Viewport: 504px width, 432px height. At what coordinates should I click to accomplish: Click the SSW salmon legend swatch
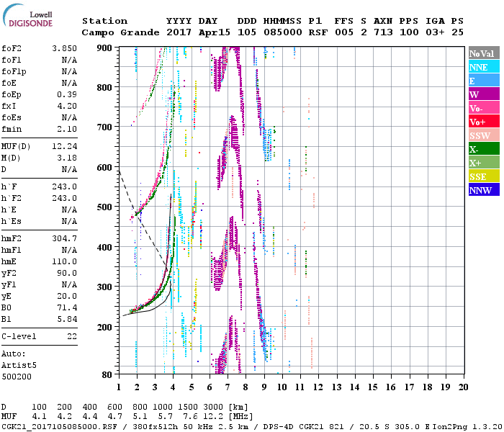(484, 135)
